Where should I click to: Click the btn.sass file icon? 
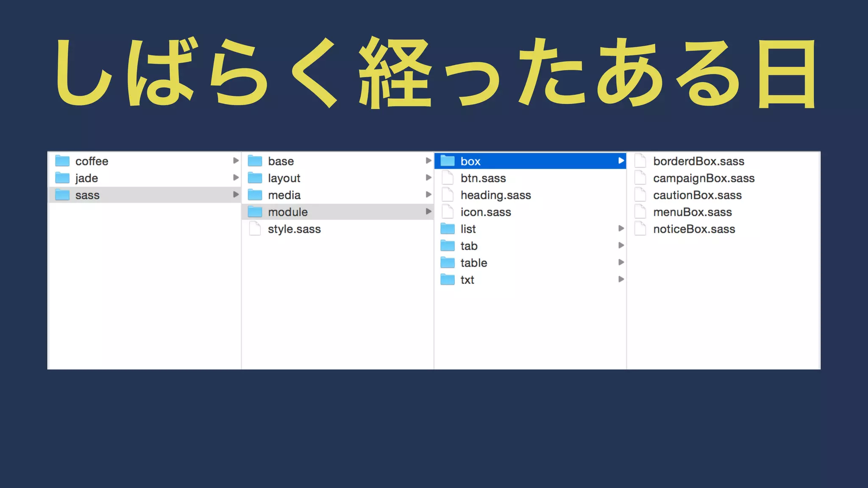448,178
